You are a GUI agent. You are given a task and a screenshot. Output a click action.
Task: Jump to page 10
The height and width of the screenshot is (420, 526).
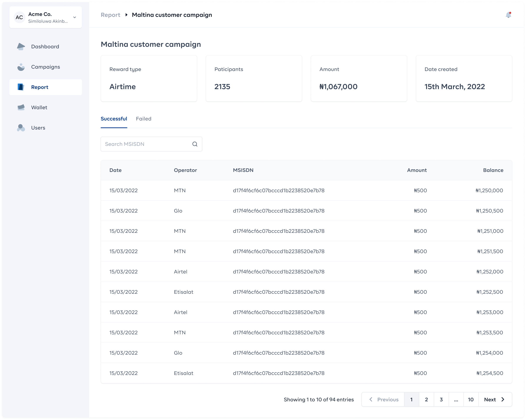pyautogui.click(x=471, y=400)
